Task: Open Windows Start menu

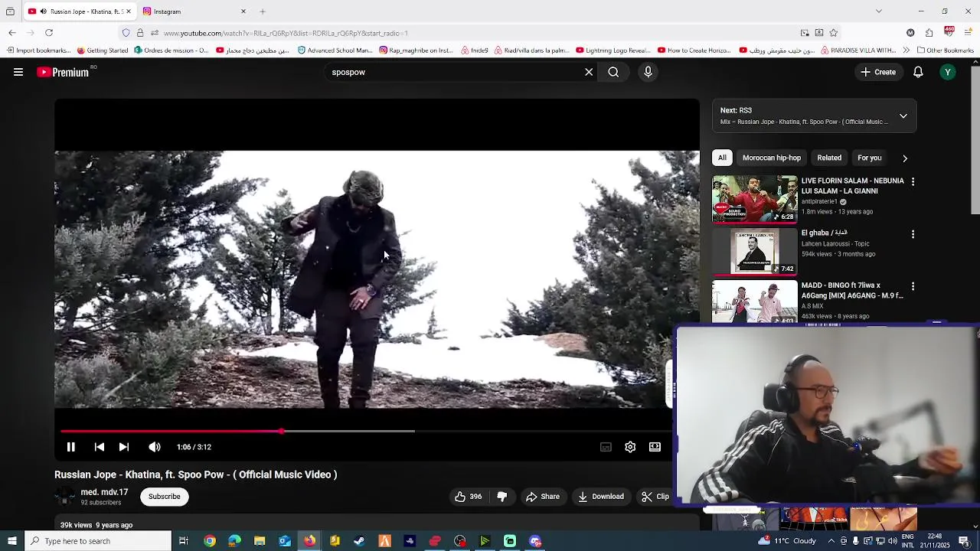Action: pyautogui.click(x=11, y=541)
